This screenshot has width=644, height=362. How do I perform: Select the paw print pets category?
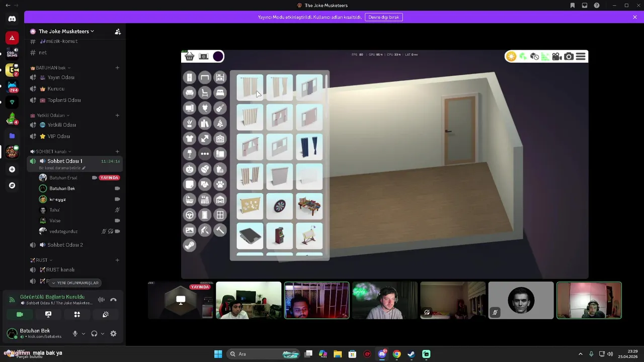coord(220,185)
